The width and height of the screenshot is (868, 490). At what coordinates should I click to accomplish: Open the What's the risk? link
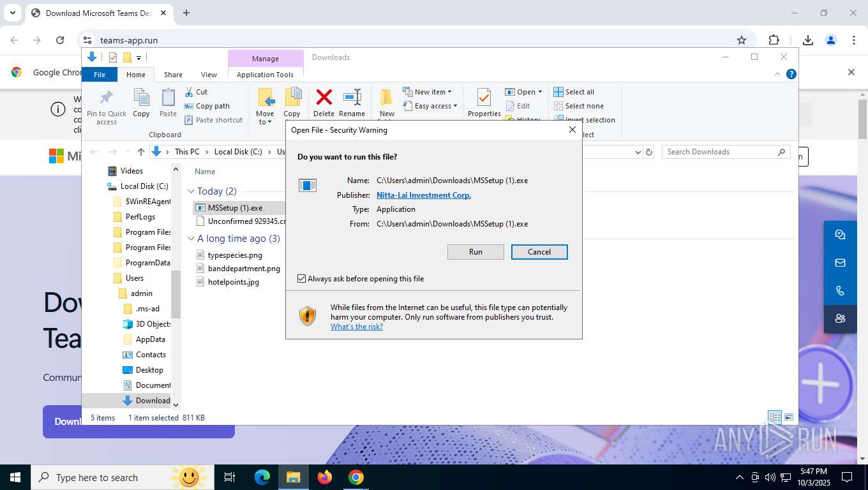point(357,327)
